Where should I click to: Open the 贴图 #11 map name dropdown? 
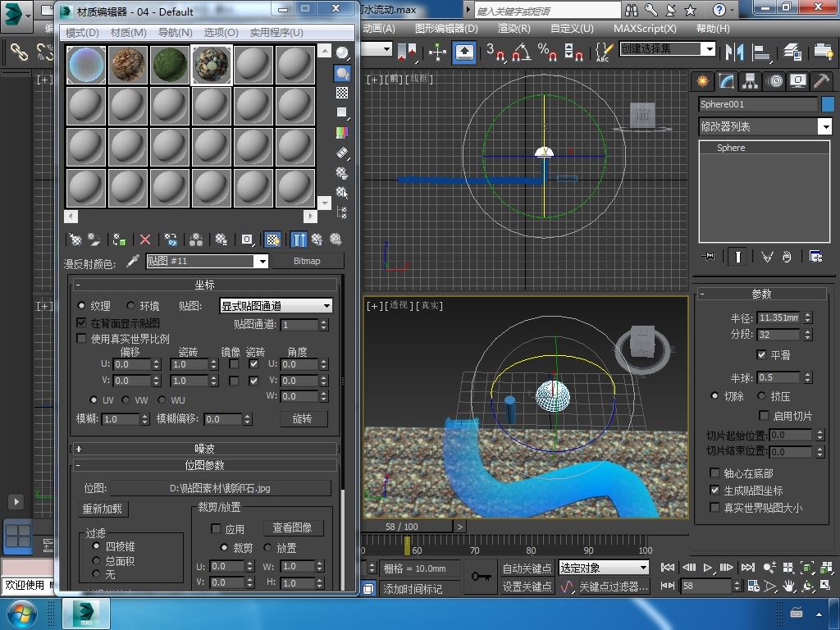[x=262, y=262]
